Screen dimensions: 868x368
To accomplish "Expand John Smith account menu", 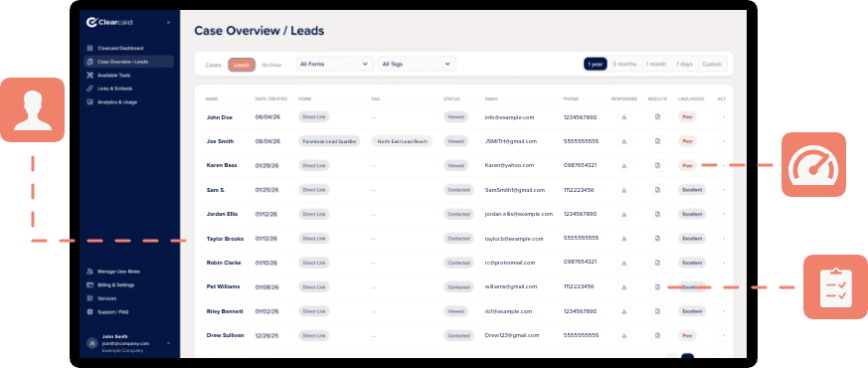I will [x=168, y=343].
